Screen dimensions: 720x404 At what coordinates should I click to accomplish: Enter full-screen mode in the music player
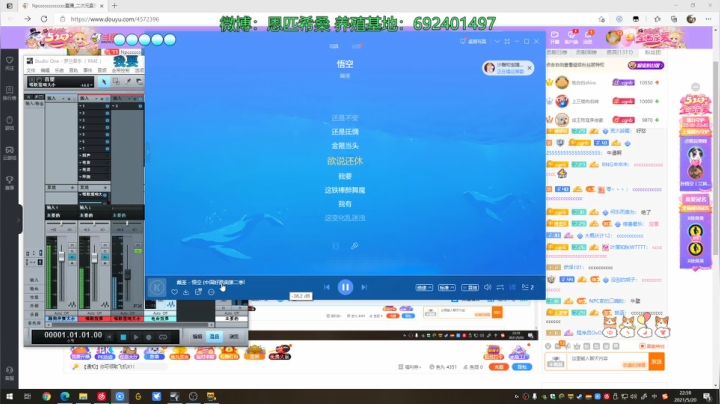pyautogui.click(x=507, y=41)
